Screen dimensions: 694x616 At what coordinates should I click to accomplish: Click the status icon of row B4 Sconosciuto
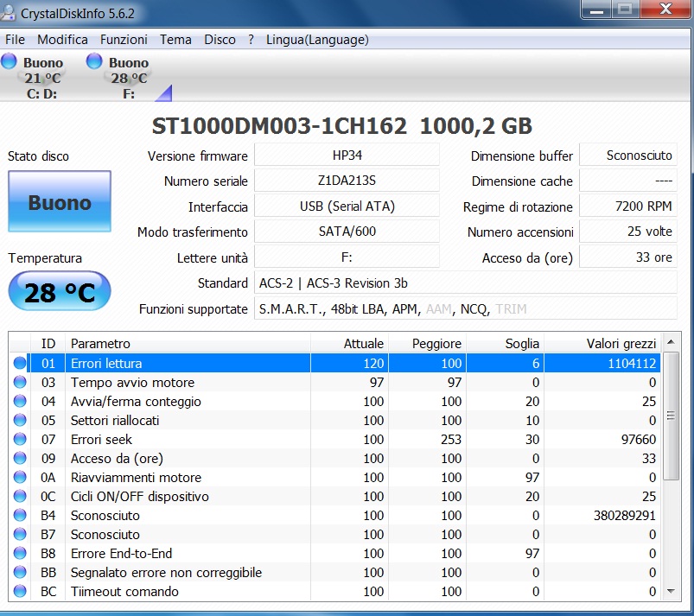click(x=20, y=515)
